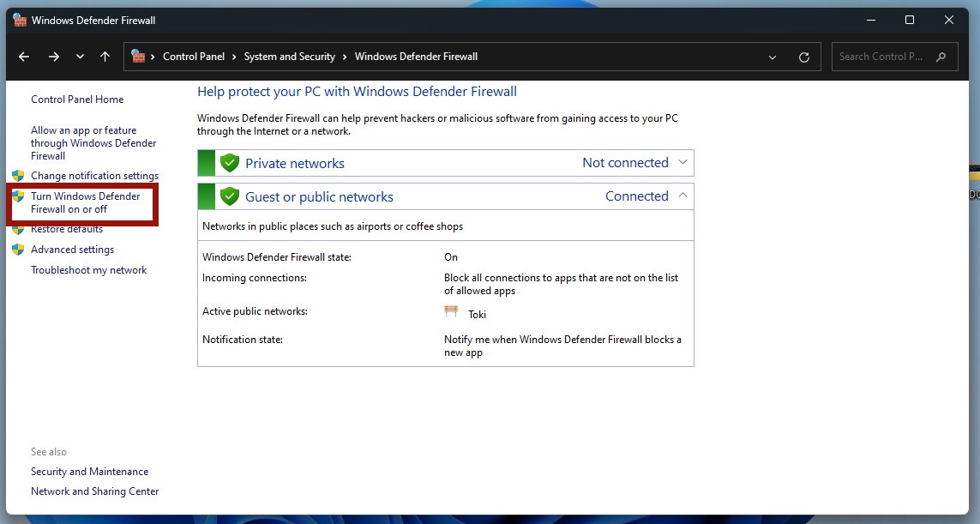The height and width of the screenshot is (524, 980).
Task: Navigate up one level with the up arrow
Action: click(105, 56)
